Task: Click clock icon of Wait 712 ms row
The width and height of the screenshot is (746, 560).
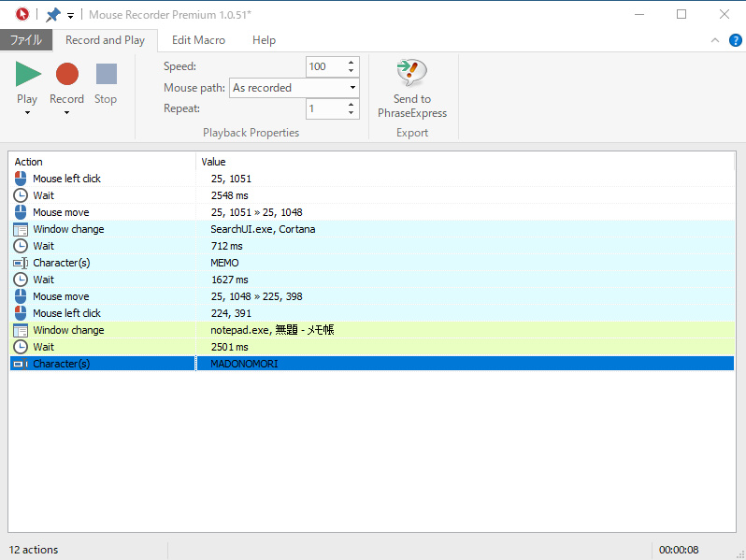Action: pyautogui.click(x=21, y=246)
